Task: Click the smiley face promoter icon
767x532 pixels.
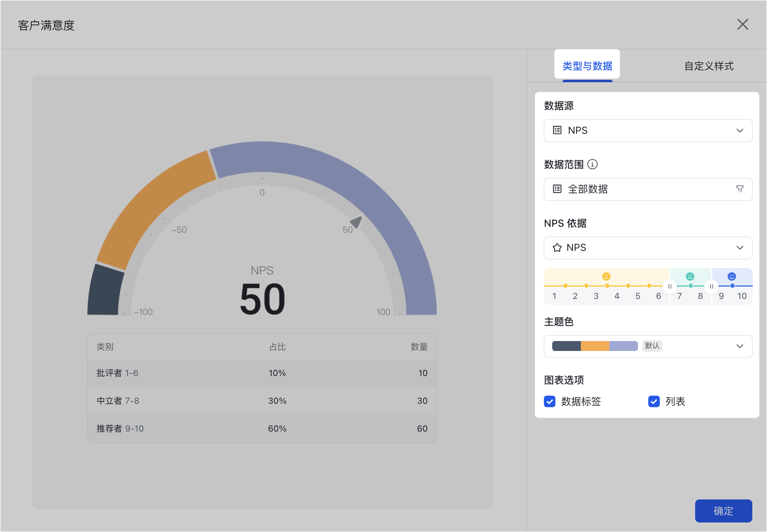Action: point(732,276)
